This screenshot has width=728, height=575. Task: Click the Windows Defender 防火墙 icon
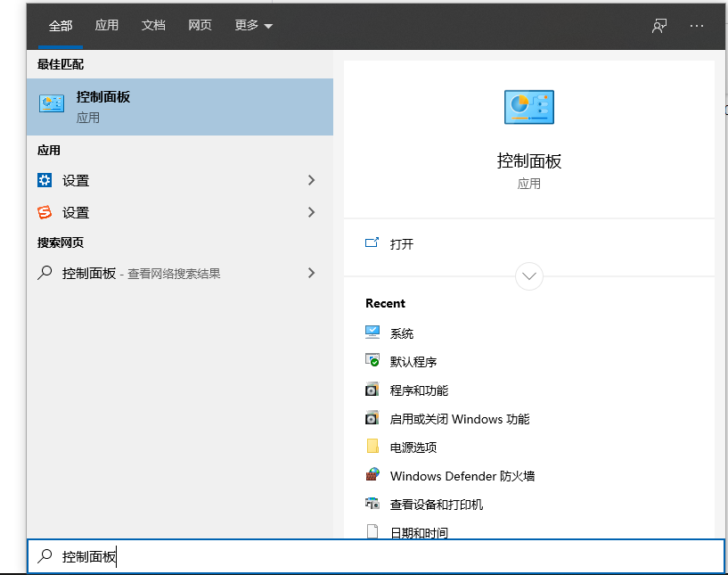[372, 475]
